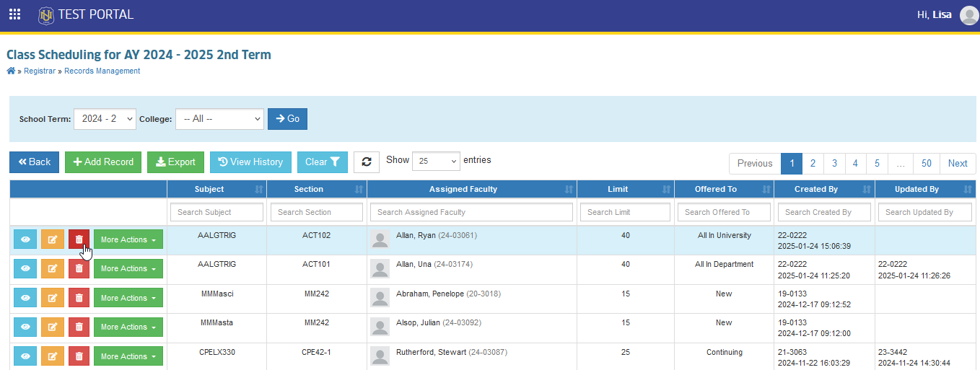Open Records Management breadcrumb link
The image size is (980, 370).
102,71
